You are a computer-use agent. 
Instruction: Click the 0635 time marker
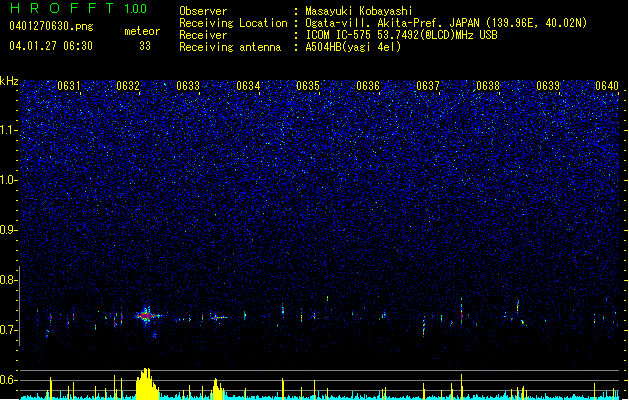click(x=308, y=86)
